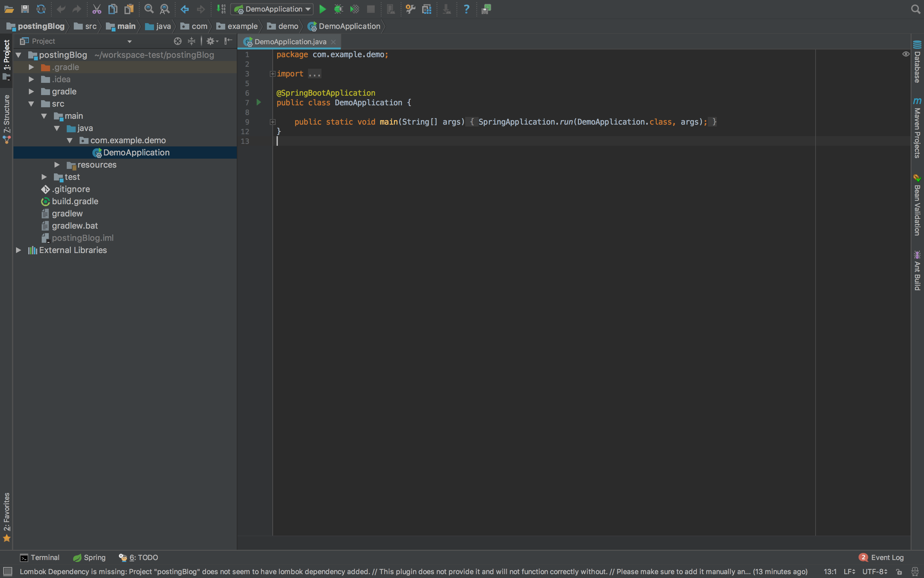Collapse the src folder
The width and height of the screenshot is (924, 578).
31,104
